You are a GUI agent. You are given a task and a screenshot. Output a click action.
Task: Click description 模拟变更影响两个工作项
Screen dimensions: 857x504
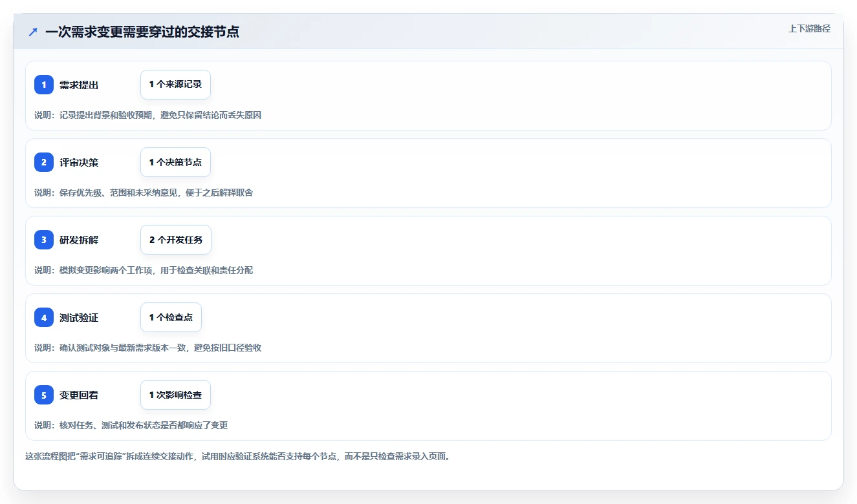[x=144, y=270]
